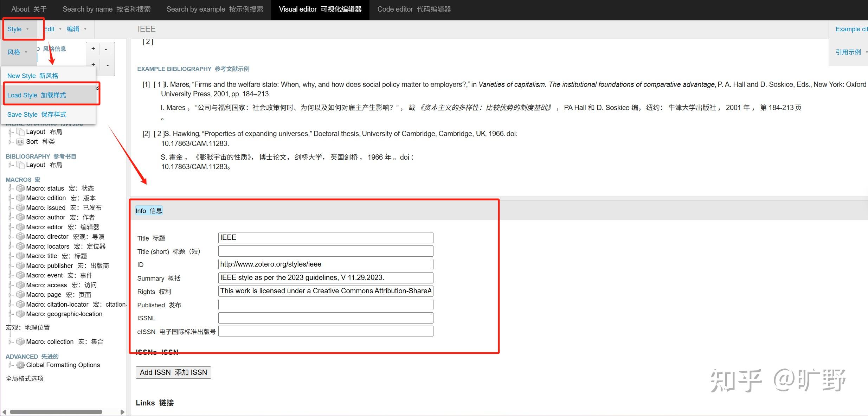
Task: Select New Style from the Style menu
Action: click(x=33, y=76)
